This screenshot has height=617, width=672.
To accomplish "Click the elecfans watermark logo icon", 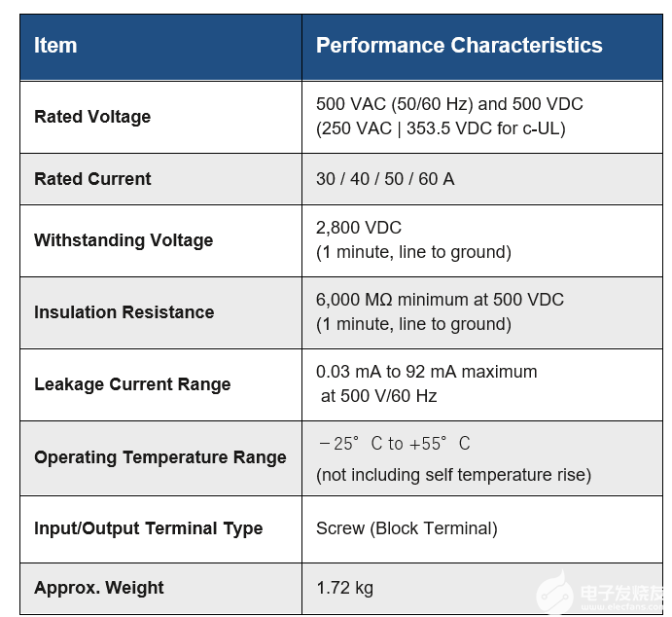I will tap(556, 592).
